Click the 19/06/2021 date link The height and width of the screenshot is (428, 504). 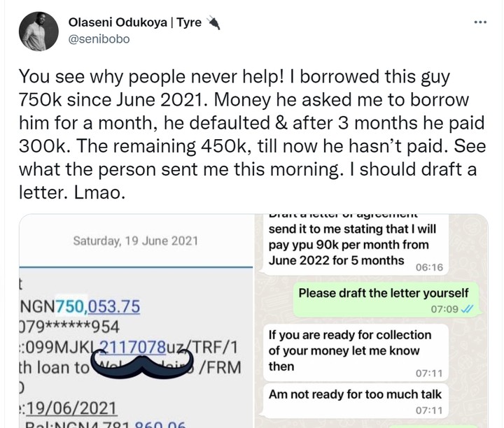tap(71, 408)
